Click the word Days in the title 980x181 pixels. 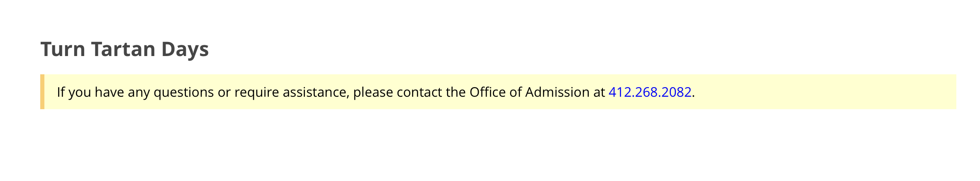pyautogui.click(x=185, y=50)
